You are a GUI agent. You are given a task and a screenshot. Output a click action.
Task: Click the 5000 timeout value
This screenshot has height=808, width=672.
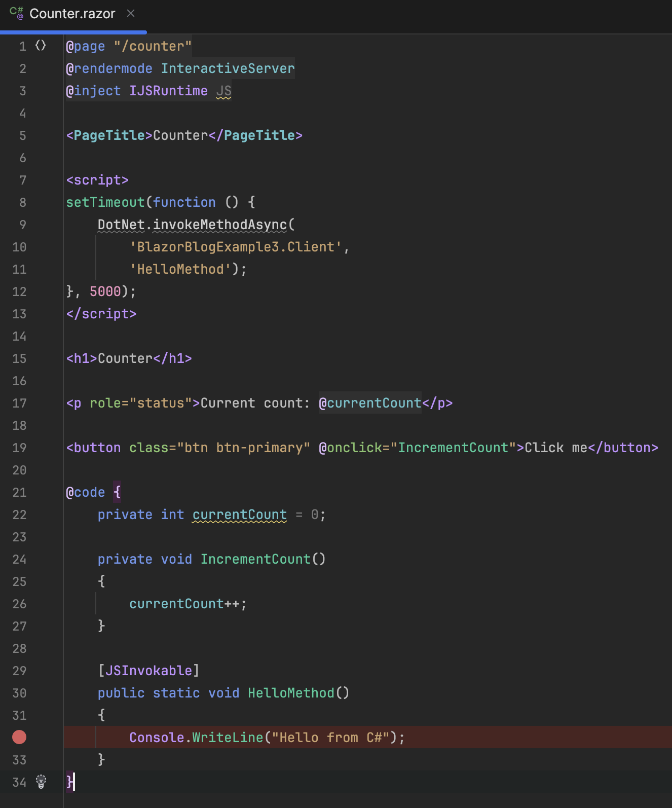[105, 291]
